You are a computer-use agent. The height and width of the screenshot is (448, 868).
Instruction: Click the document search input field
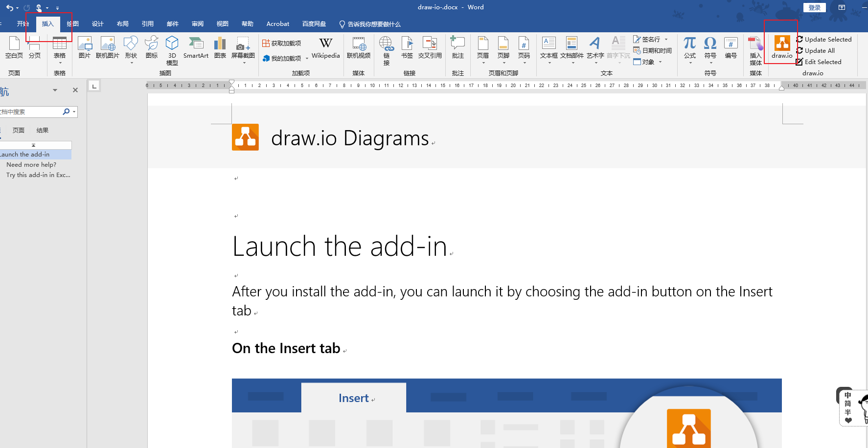(x=30, y=112)
